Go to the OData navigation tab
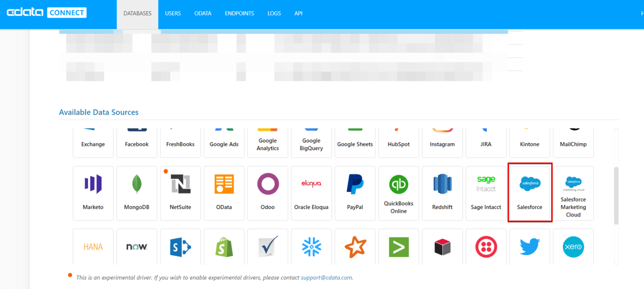This screenshot has width=644, height=289. tap(203, 14)
